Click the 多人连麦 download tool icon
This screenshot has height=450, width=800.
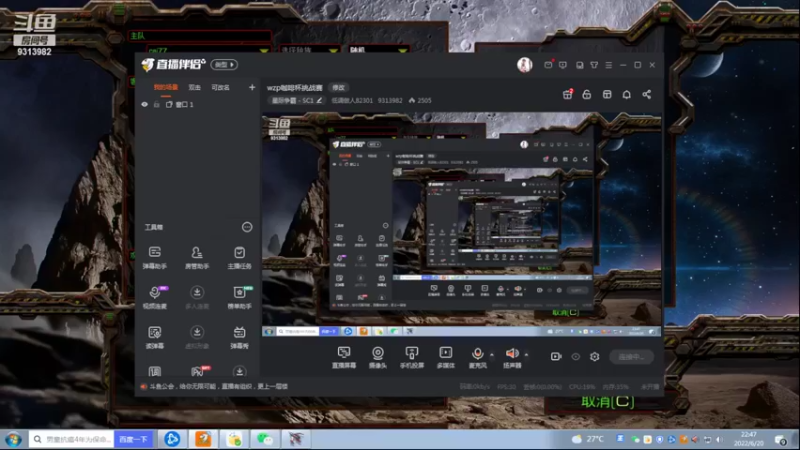point(196,297)
